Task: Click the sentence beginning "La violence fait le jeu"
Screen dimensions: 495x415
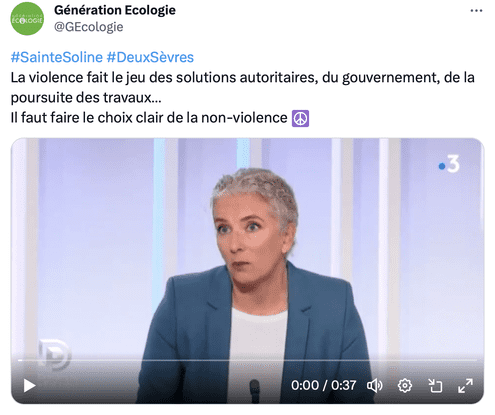Action: click(x=242, y=87)
